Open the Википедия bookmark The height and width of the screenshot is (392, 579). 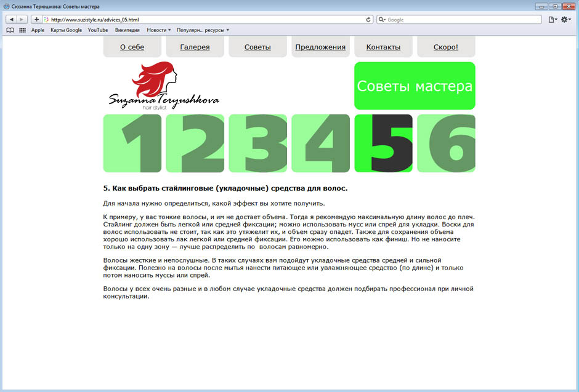[127, 30]
